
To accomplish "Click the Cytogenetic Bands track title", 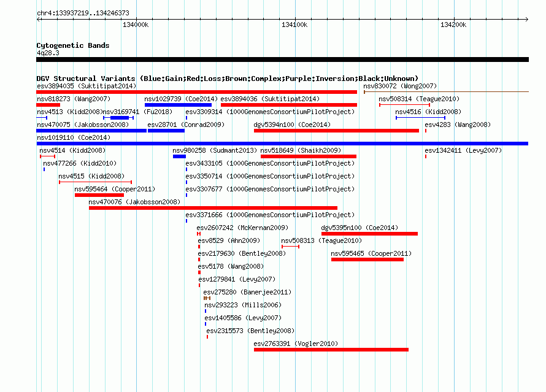I will pyautogui.click(x=73, y=45).
